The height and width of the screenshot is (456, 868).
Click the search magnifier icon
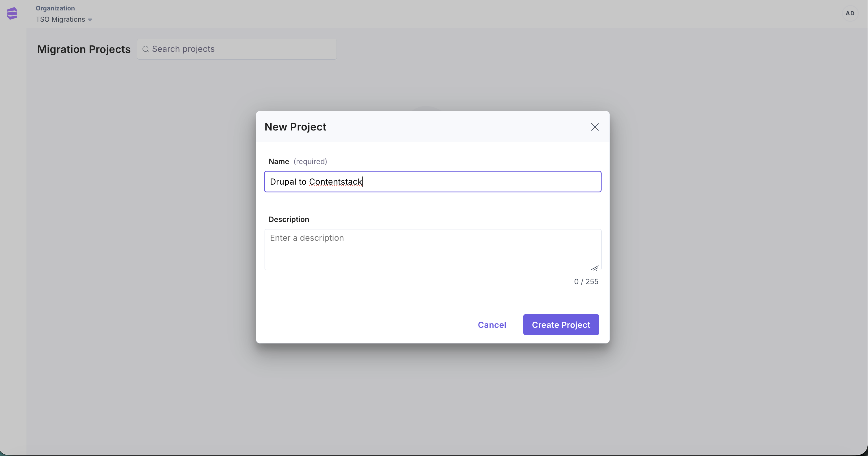click(x=145, y=49)
